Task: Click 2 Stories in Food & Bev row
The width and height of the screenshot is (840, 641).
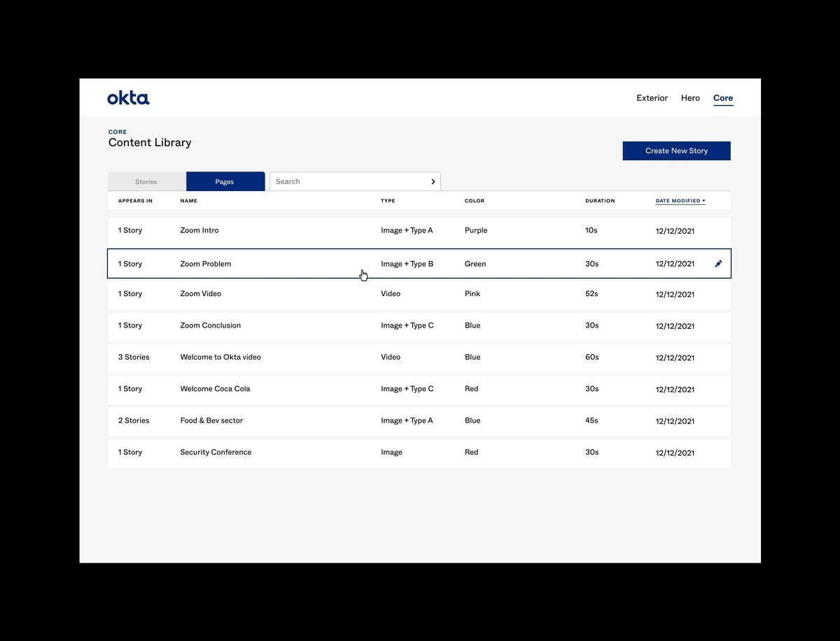Action: pyautogui.click(x=134, y=421)
